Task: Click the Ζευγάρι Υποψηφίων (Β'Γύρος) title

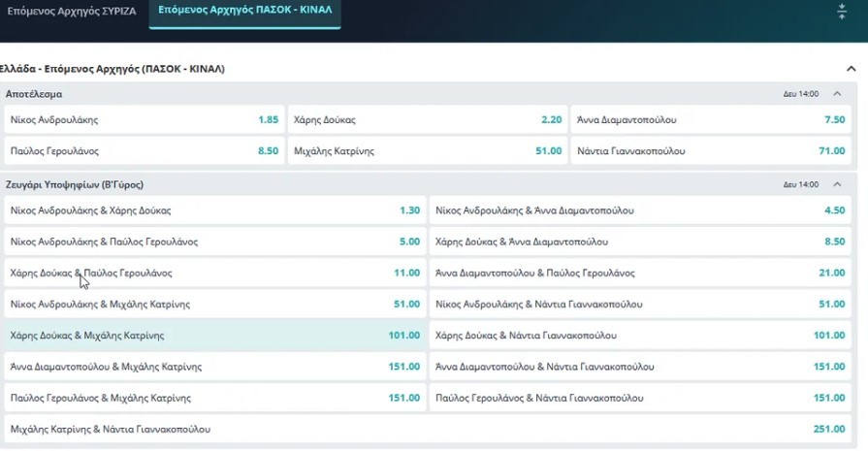Action: (75, 185)
